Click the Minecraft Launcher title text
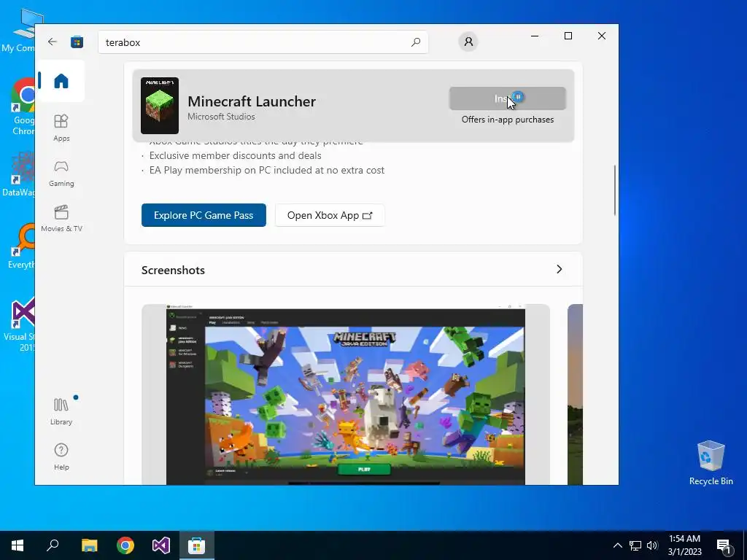 coord(252,101)
